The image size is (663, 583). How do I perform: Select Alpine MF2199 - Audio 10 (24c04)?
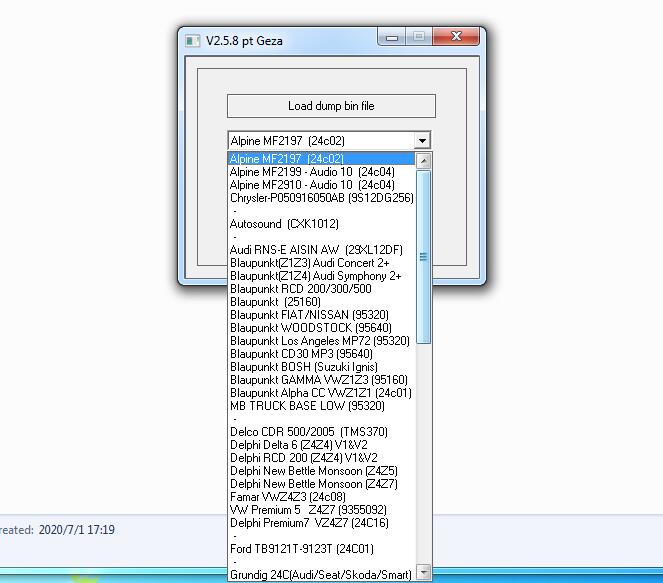312,172
